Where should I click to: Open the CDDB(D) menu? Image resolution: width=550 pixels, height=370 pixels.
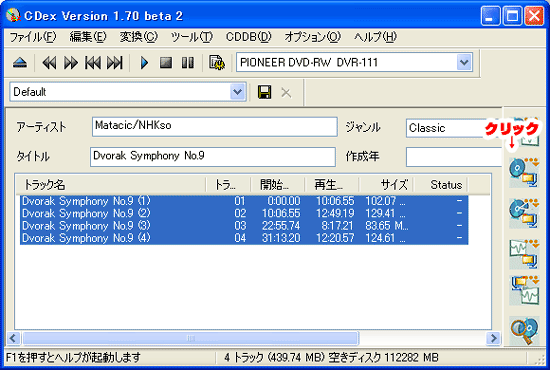pyautogui.click(x=248, y=37)
